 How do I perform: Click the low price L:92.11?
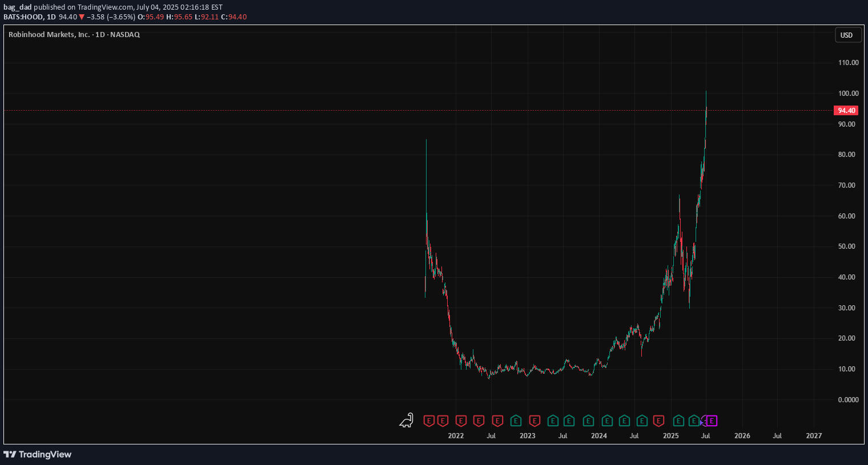coord(207,17)
